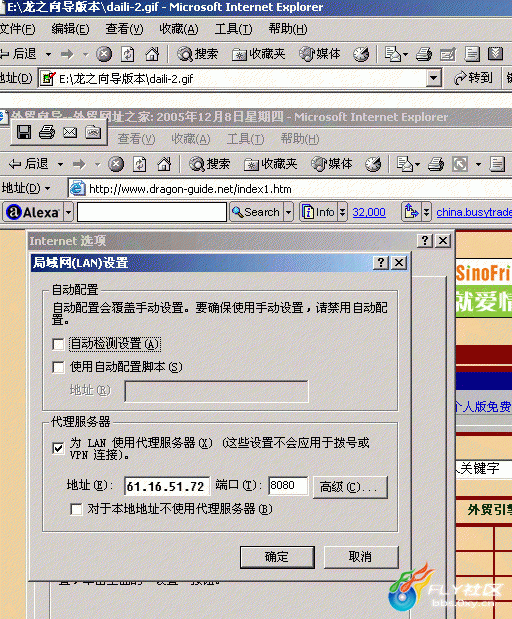Click the 确定 button in the LAN dialog
The width and height of the screenshot is (512, 619).
click(x=277, y=557)
